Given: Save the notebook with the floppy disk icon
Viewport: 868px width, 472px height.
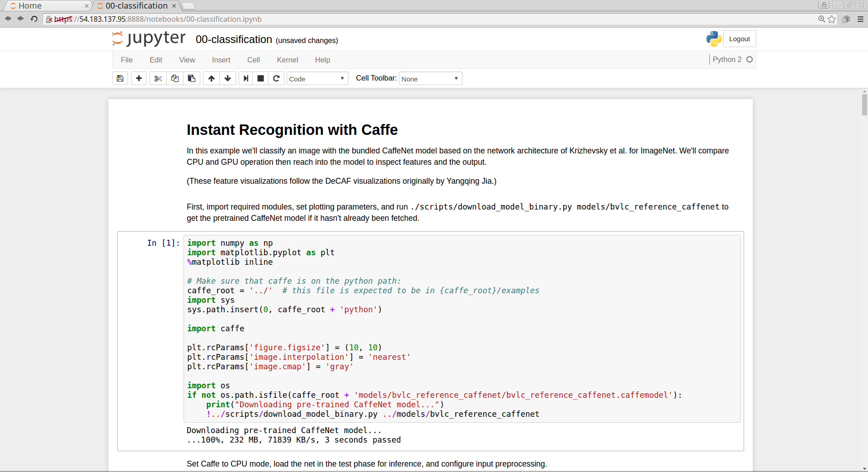Looking at the screenshot, I should [x=120, y=78].
